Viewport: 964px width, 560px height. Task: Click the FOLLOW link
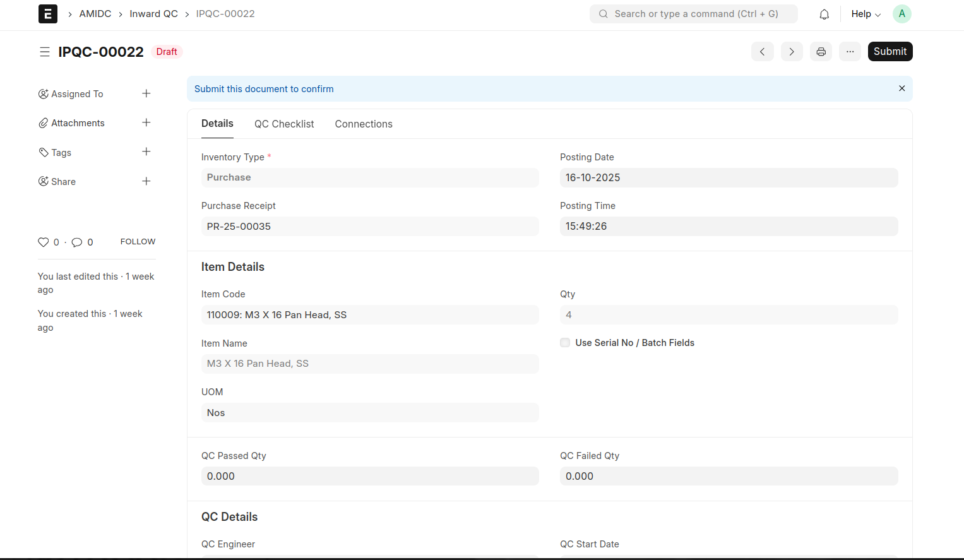(x=138, y=242)
